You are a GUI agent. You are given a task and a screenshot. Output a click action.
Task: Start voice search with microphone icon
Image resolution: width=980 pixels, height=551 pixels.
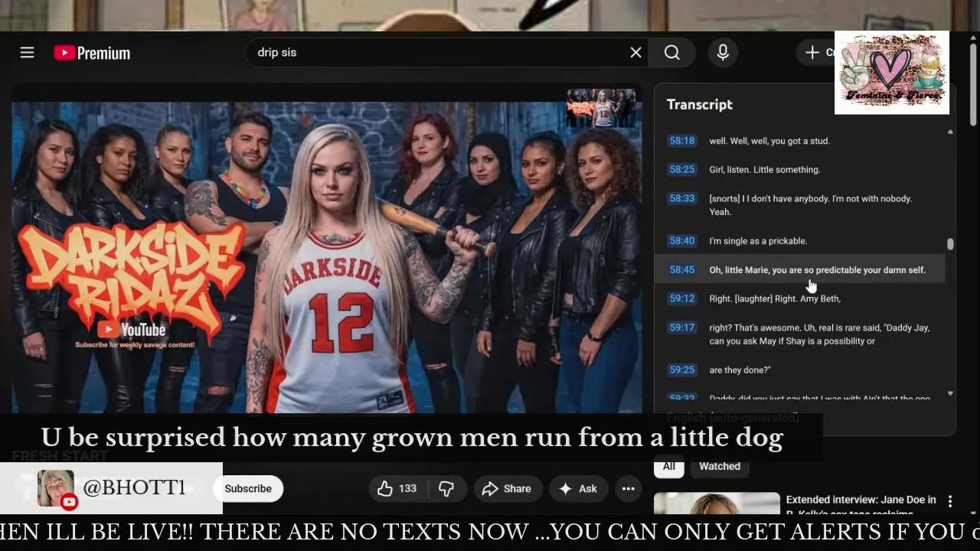723,52
